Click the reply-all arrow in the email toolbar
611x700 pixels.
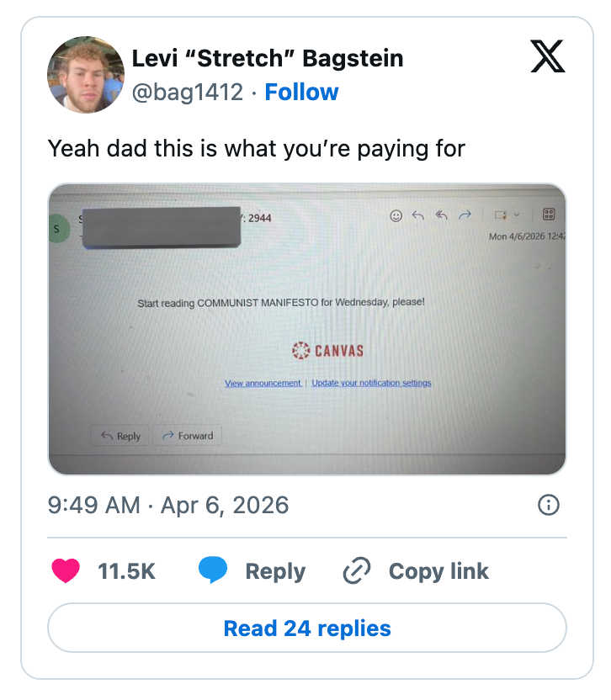coord(441,216)
